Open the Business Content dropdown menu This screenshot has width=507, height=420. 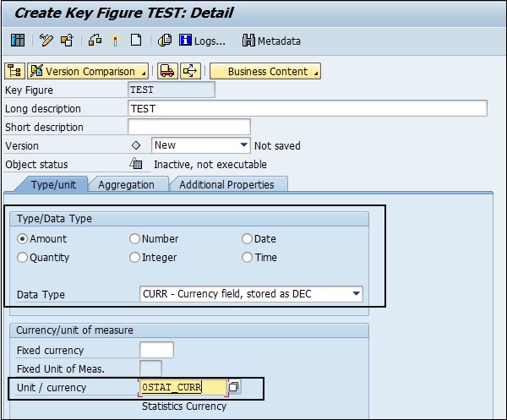click(x=266, y=72)
